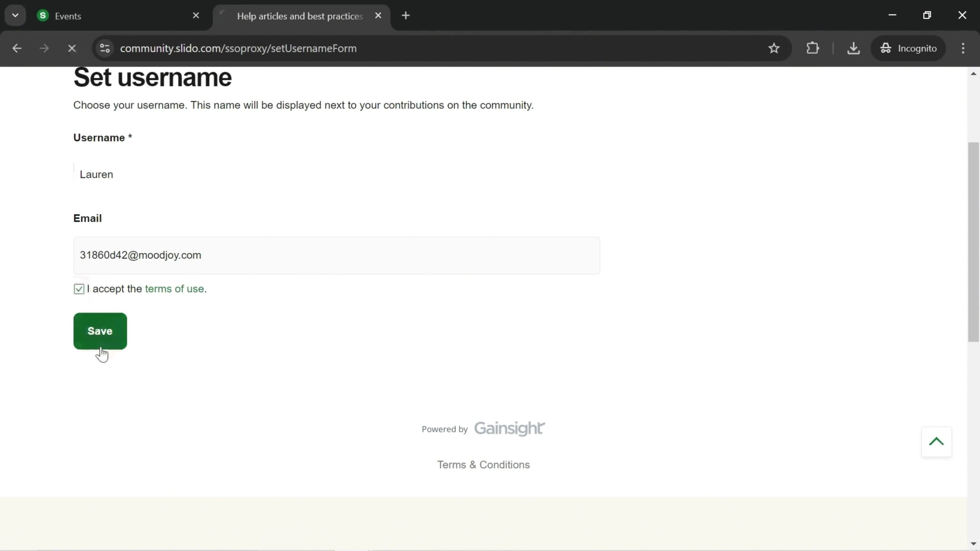Image resolution: width=980 pixels, height=551 pixels.
Task: Click the Incognito profile indicator
Action: [x=909, y=48]
